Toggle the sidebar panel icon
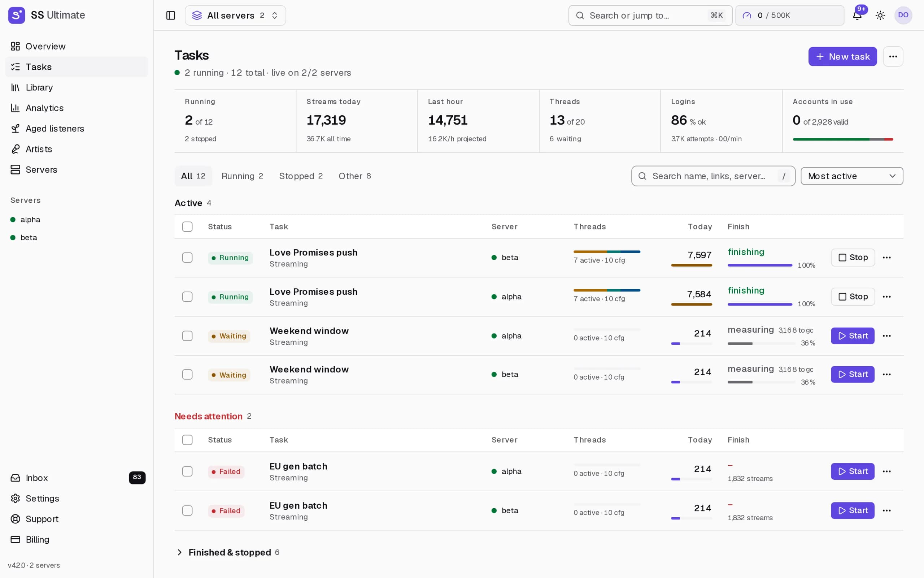Image resolution: width=924 pixels, height=578 pixels. pyautogui.click(x=171, y=15)
